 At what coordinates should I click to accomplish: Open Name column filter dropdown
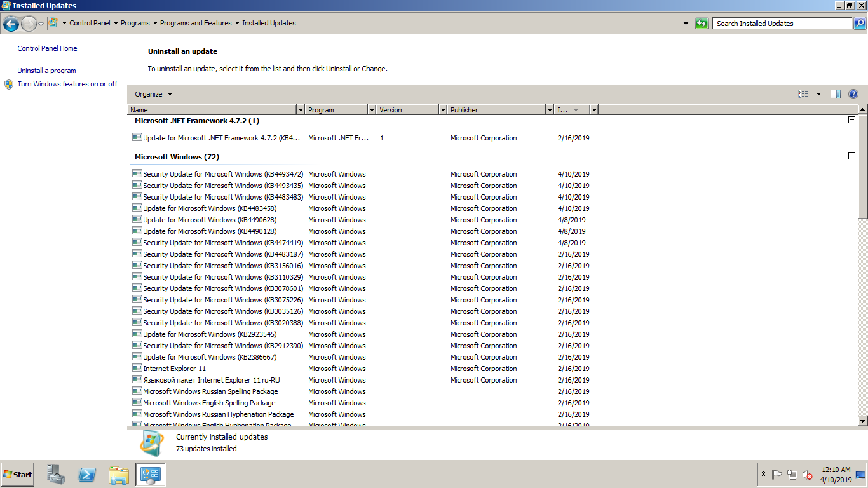(x=301, y=110)
